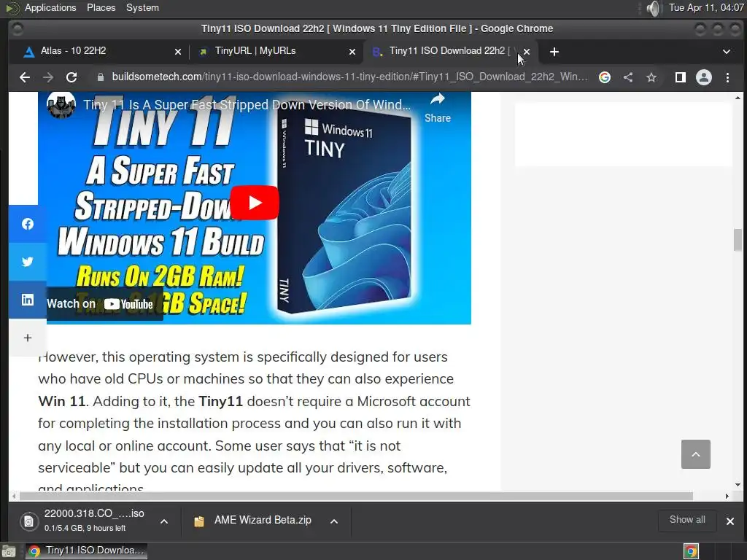Open the Places menu
The height and width of the screenshot is (560, 747).
(x=101, y=8)
